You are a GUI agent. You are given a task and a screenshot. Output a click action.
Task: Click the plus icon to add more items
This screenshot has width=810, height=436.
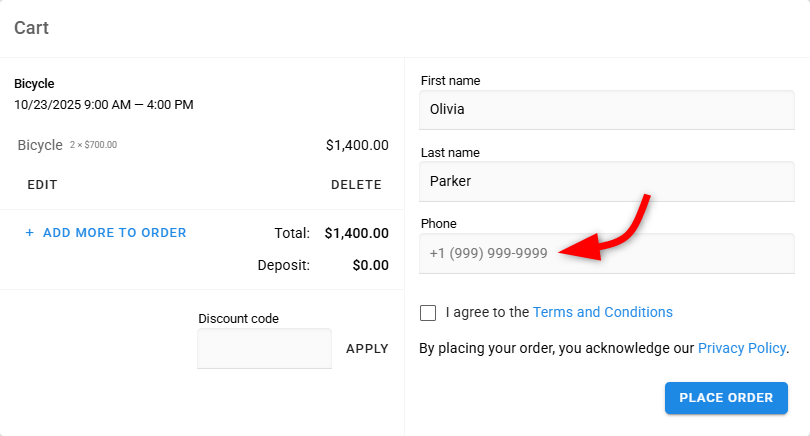[x=30, y=233]
